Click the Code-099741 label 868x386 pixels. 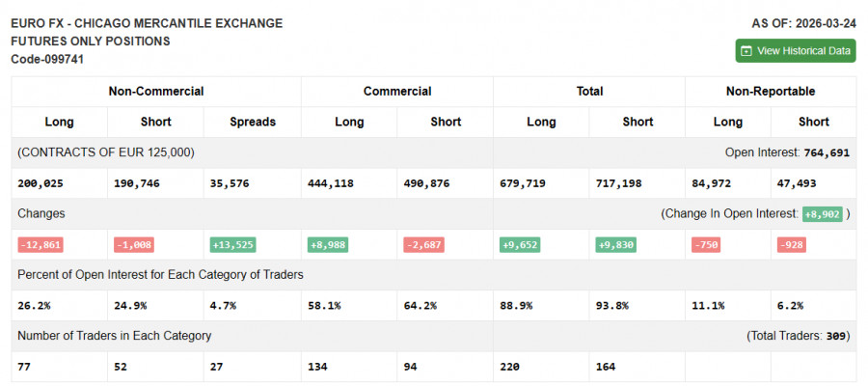click(45, 60)
